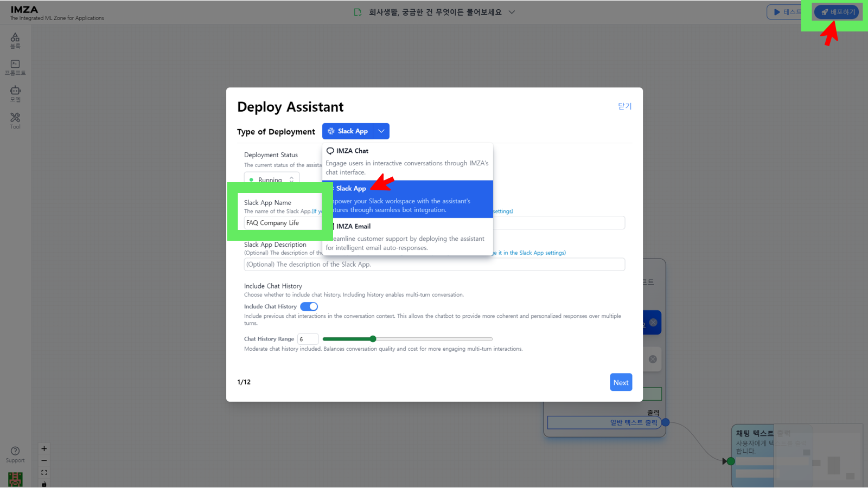Screen dimensions: 868x488
Task: Select the IMZA Email deployment option
Action: 407,236
